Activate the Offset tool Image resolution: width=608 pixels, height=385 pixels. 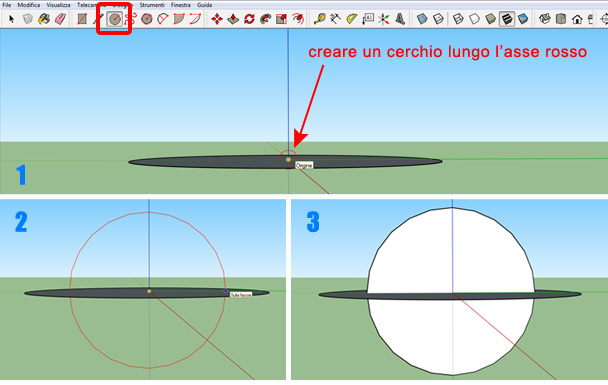[297, 19]
